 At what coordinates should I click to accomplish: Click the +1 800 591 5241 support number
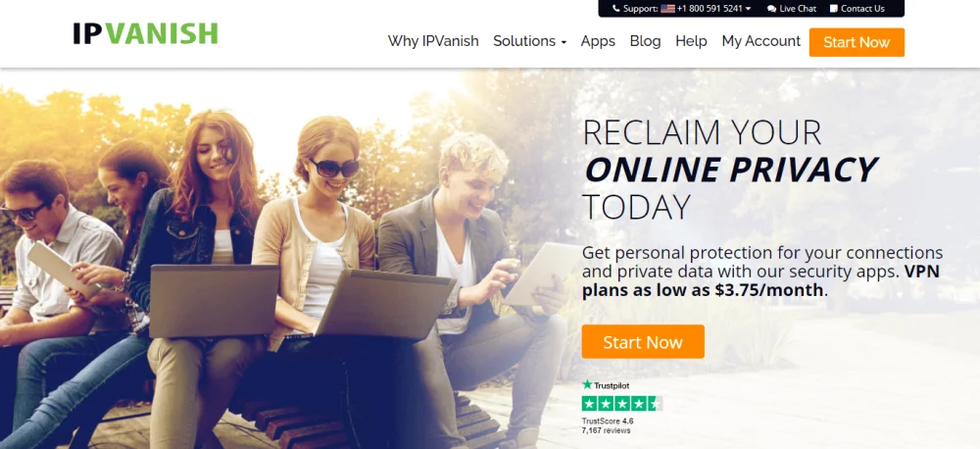pyautogui.click(x=710, y=9)
